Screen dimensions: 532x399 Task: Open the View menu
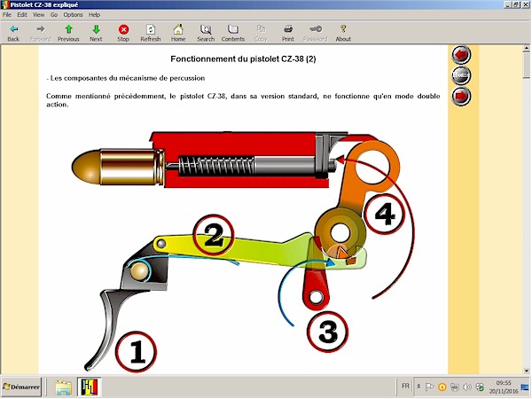point(39,14)
